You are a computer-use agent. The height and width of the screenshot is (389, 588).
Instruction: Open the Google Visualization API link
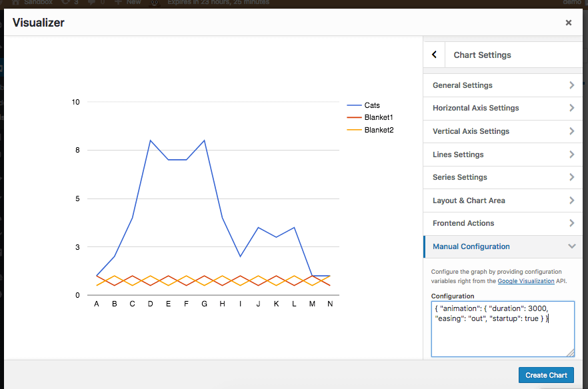click(525, 281)
